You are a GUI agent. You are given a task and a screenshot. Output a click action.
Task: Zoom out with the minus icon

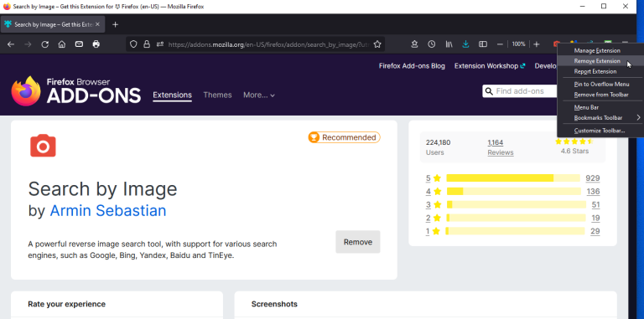[500, 44]
